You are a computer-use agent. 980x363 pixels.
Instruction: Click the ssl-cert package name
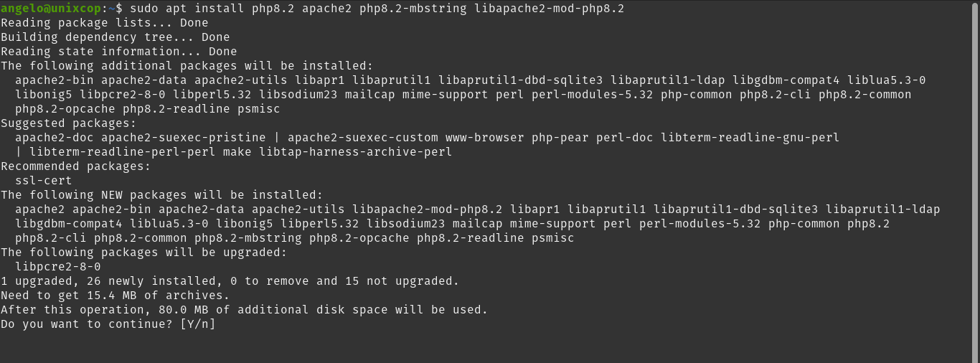click(44, 181)
